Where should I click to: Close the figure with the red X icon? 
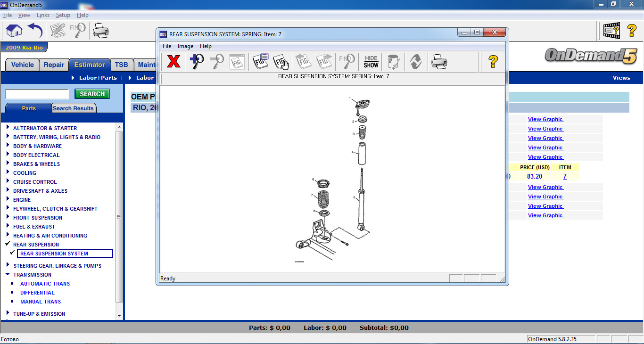(x=174, y=61)
